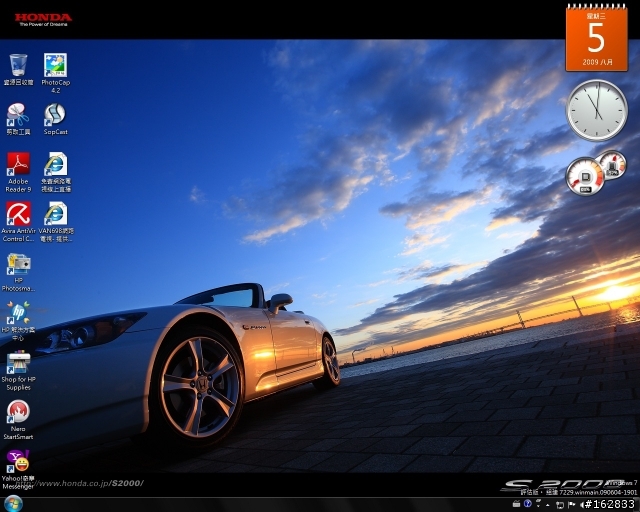Show hidden tray icons via up arrow
This screenshot has height=512, width=640.
pos(548,505)
